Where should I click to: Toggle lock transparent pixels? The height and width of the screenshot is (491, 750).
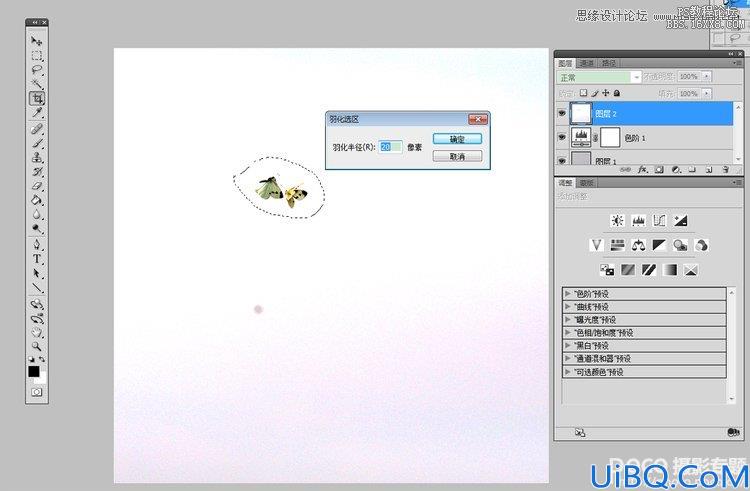tap(583, 93)
